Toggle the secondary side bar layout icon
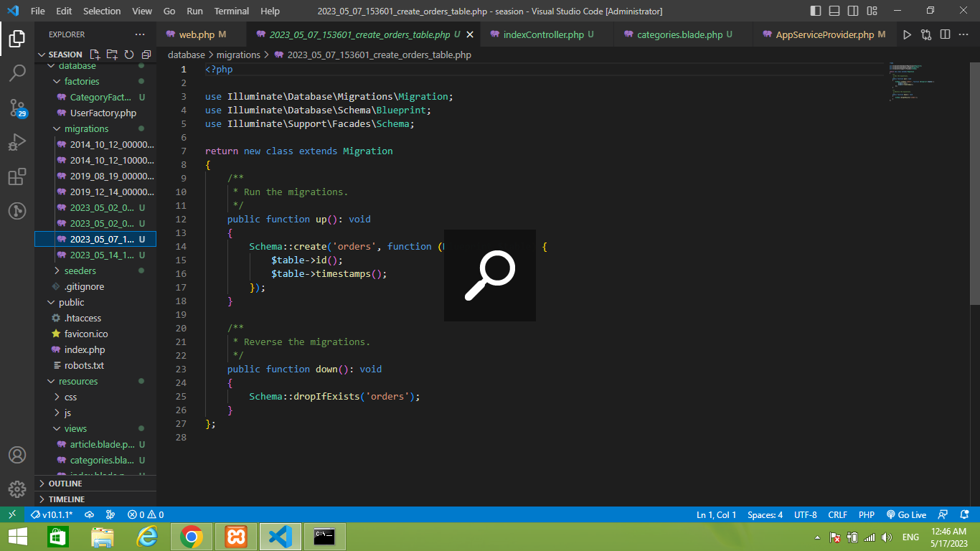Image resolution: width=980 pixels, height=551 pixels. pyautogui.click(x=853, y=11)
